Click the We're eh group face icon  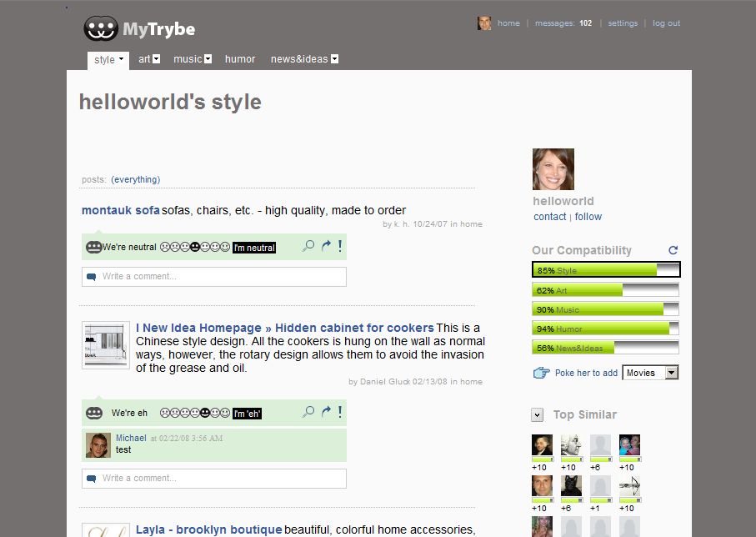[x=94, y=413]
